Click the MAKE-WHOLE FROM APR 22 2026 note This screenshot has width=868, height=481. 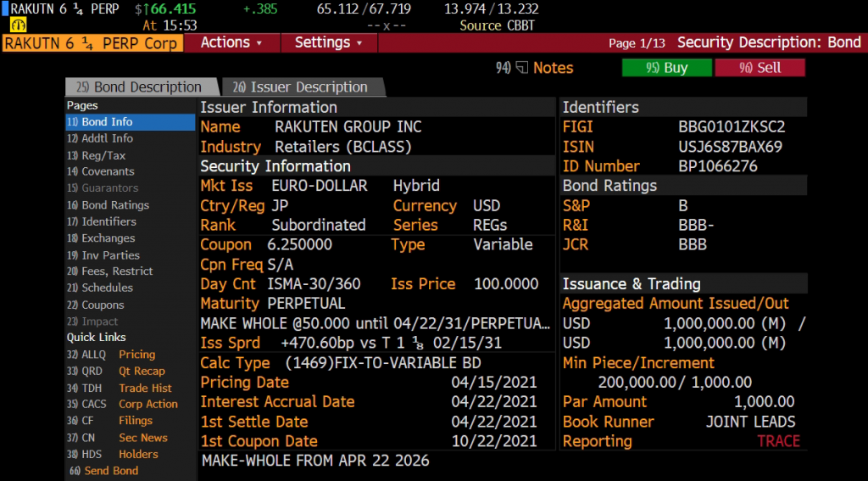[x=315, y=461]
